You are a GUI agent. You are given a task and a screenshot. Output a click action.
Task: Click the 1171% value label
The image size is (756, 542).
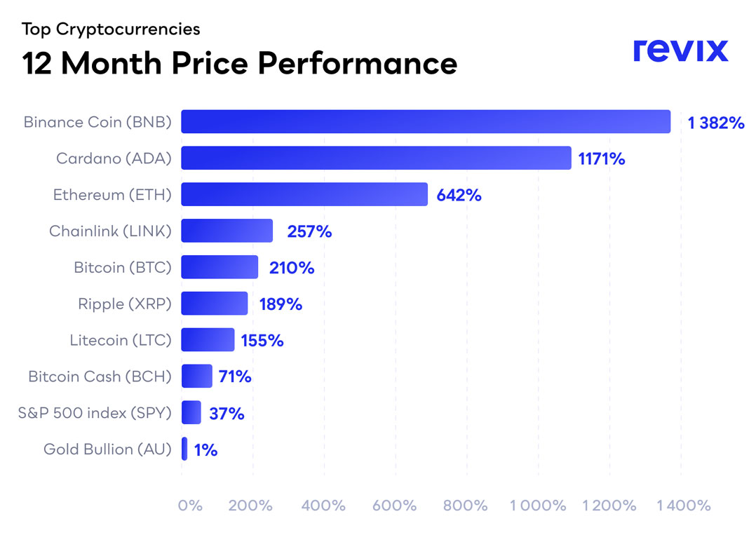point(601,159)
